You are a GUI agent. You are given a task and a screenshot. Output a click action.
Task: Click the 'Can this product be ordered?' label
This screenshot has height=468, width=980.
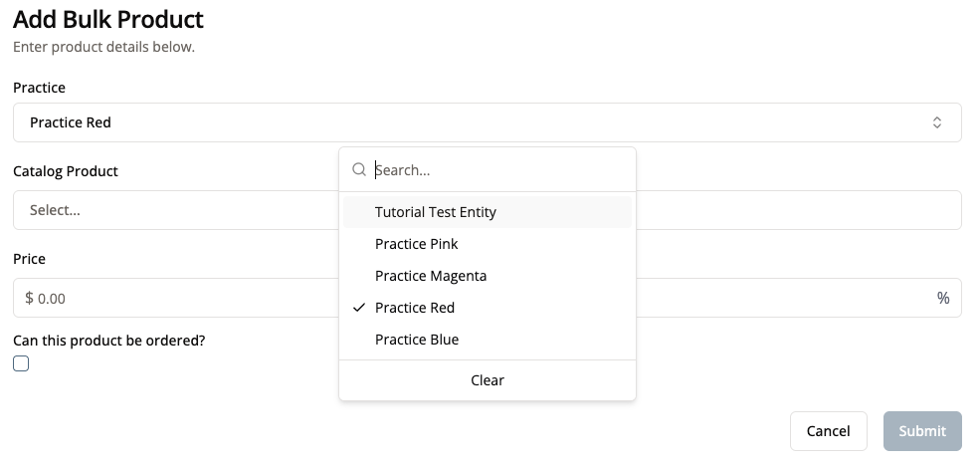pos(108,340)
